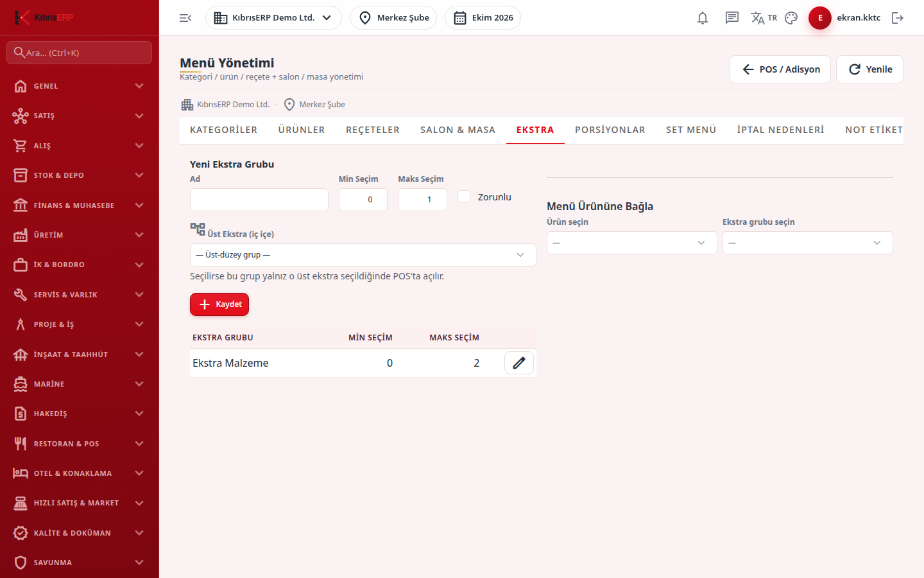Edit the Ekstra Malzeme row pencil icon
Image resolution: width=924 pixels, height=578 pixels.
[x=519, y=363]
